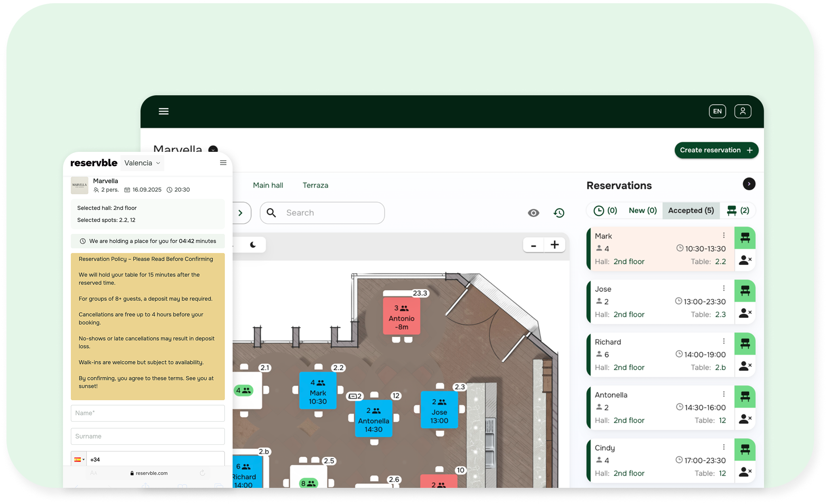
Task: Switch language with EN button
Action: tap(717, 111)
